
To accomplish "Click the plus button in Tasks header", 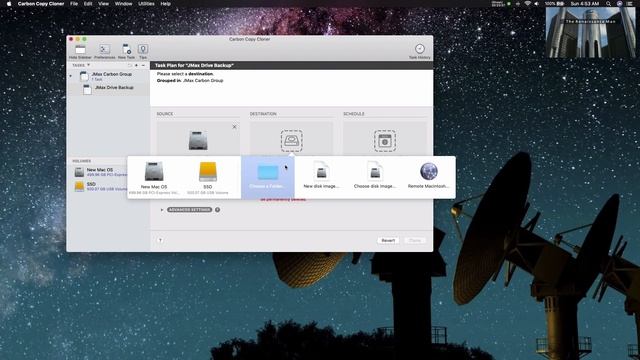I will coord(137,65).
